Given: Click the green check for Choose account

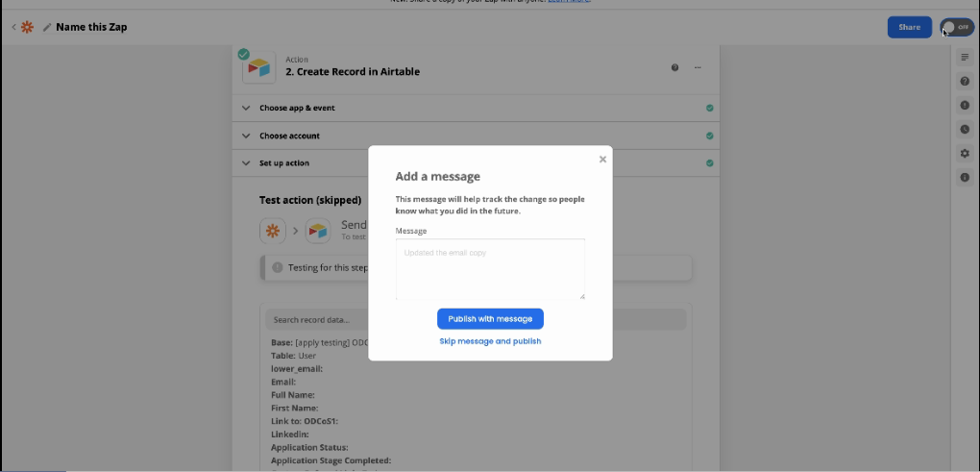Looking at the screenshot, I should (709, 136).
